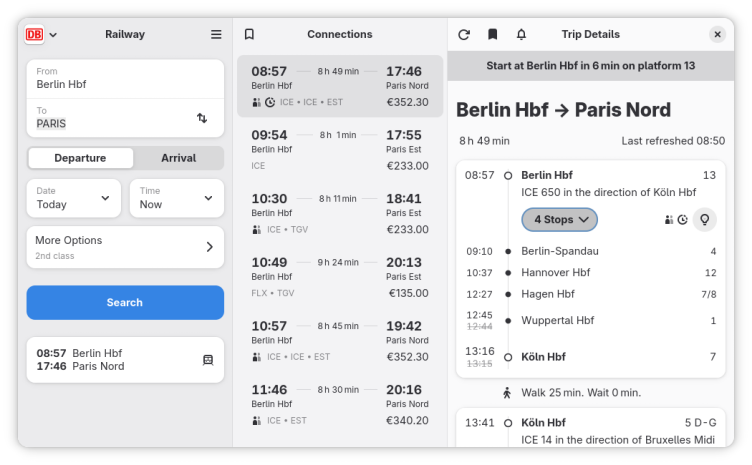Refresh the trip details
The height and width of the screenshot is (465, 752).
pyautogui.click(x=464, y=34)
